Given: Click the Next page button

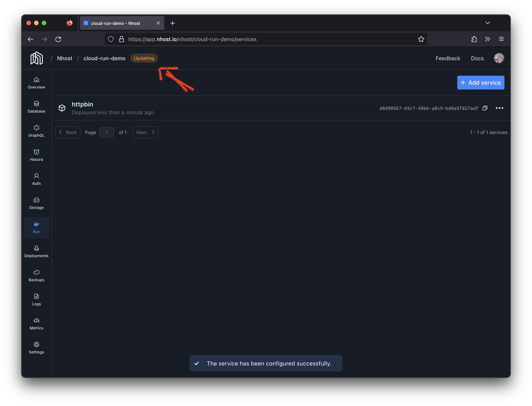Looking at the screenshot, I should click(145, 132).
